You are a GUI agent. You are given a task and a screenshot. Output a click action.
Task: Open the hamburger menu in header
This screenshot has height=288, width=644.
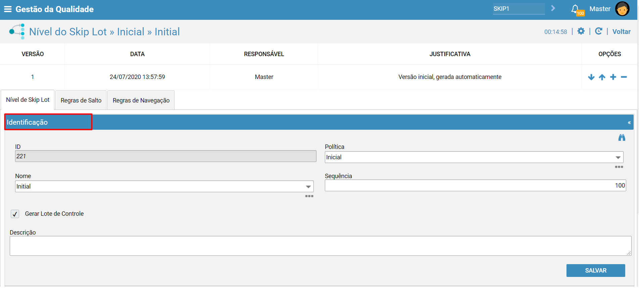point(8,9)
